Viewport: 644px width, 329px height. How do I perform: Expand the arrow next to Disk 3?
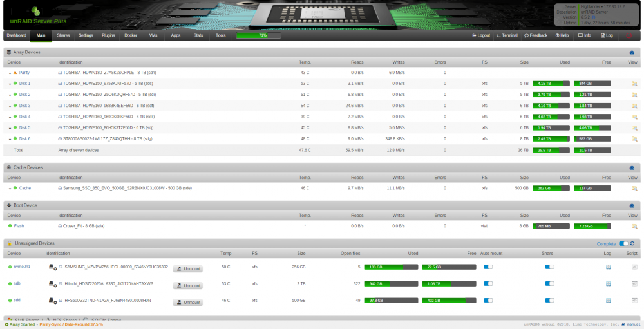coord(10,106)
